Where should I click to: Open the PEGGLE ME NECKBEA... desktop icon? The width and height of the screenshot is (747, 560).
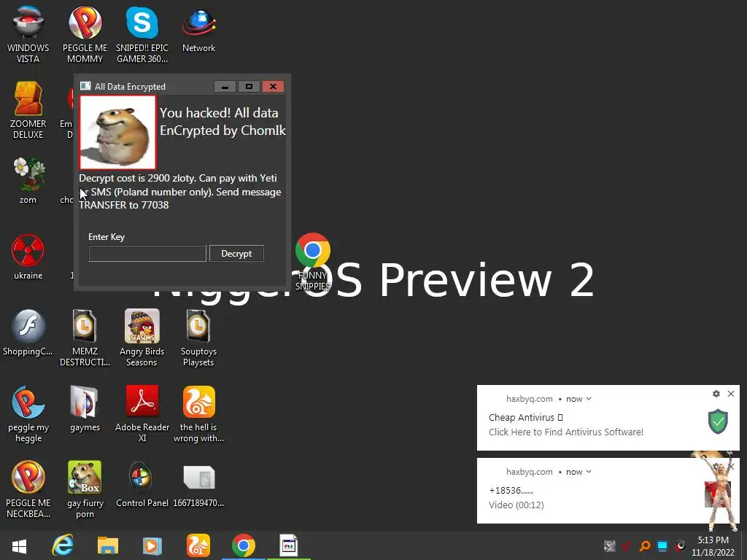tap(28, 489)
